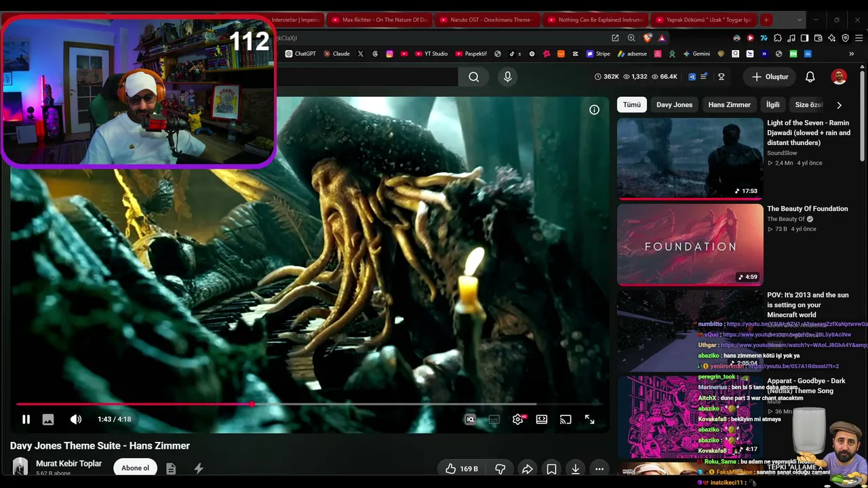Click the Brave Shields lion icon
Image resolution: width=868 pixels, height=488 pixels.
[x=648, y=38]
